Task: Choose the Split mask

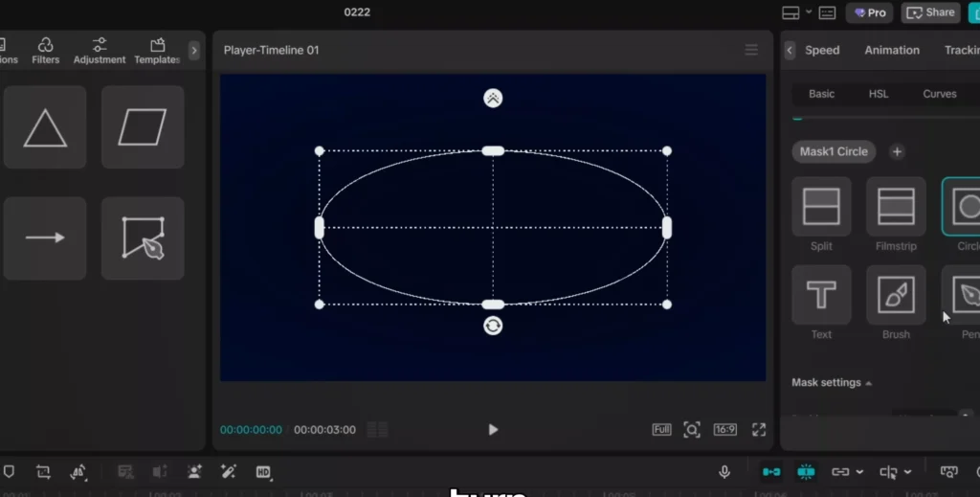Action: (821, 207)
